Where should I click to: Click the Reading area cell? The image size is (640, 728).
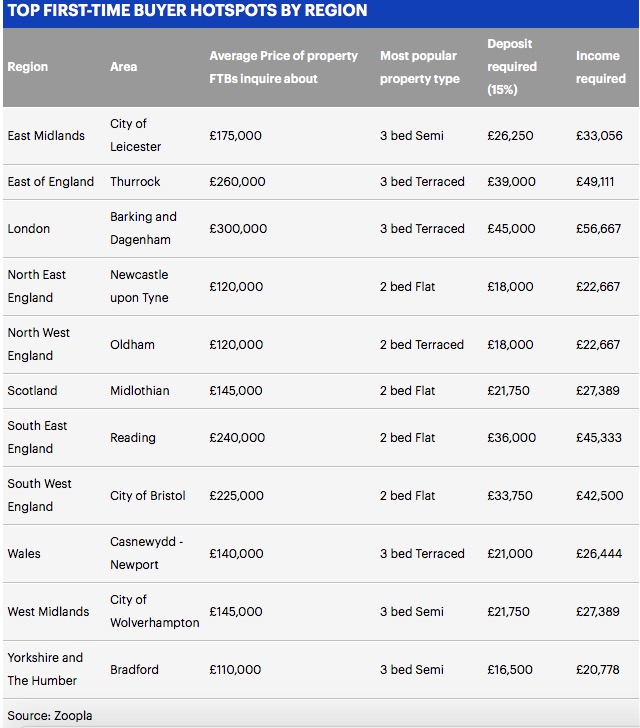[133, 437]
